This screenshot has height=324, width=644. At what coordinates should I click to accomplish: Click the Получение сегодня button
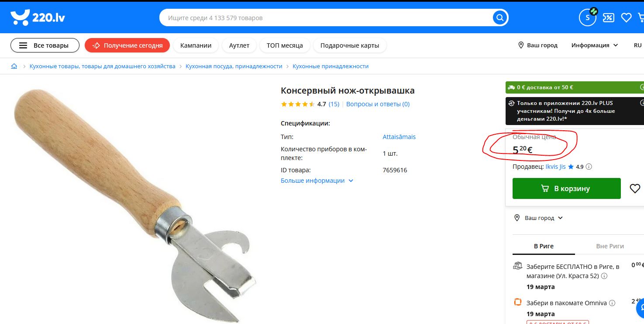click(127, 45)
